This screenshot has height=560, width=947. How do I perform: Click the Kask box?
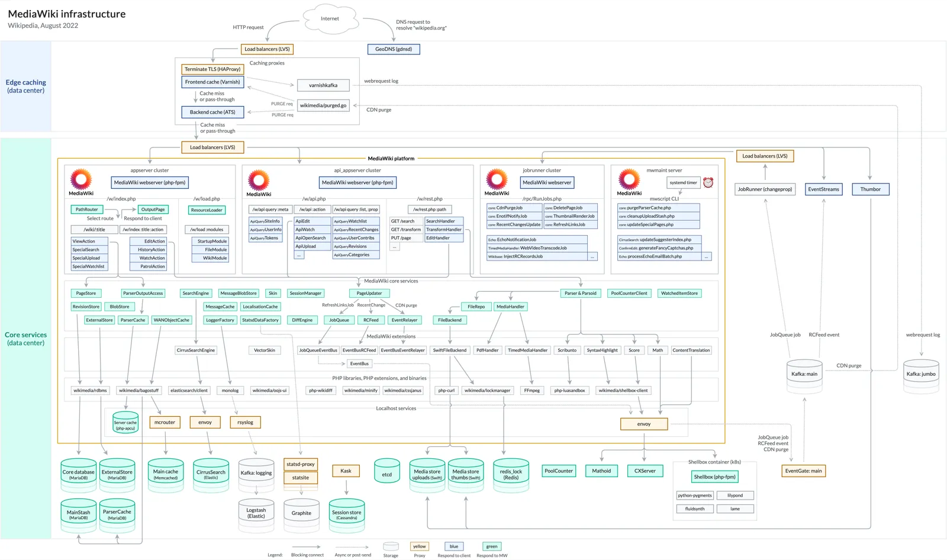tap(346, 471)
